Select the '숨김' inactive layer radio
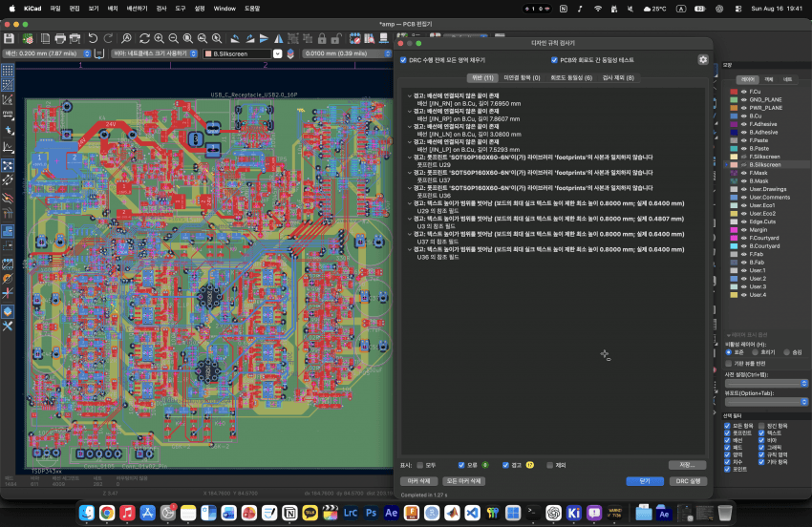Screen dimensions: 812x527 coord(786,352)
